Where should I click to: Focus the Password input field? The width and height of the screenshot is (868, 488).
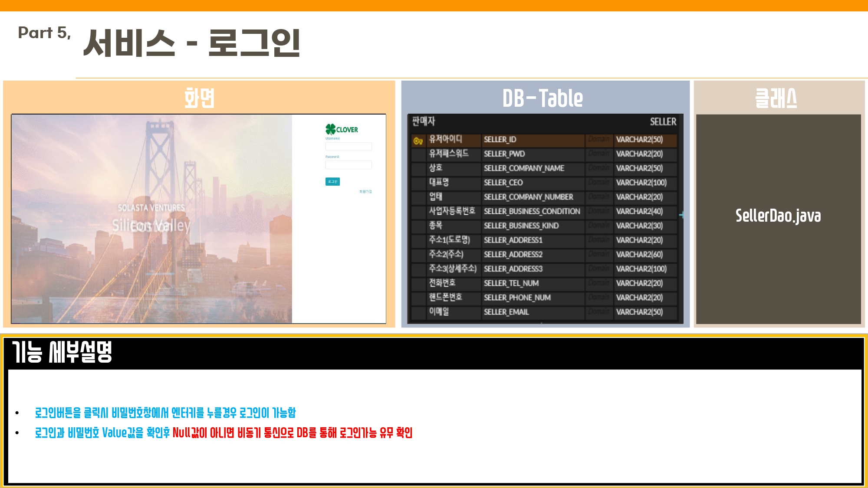(x=349, y=165)
